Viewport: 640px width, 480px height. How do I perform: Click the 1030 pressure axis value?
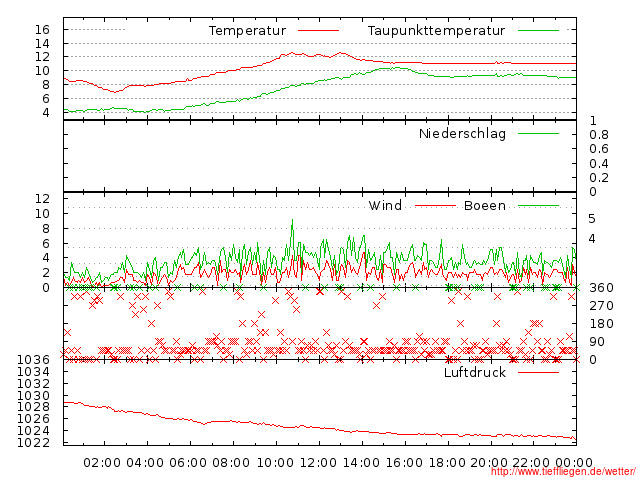point(33,395)
